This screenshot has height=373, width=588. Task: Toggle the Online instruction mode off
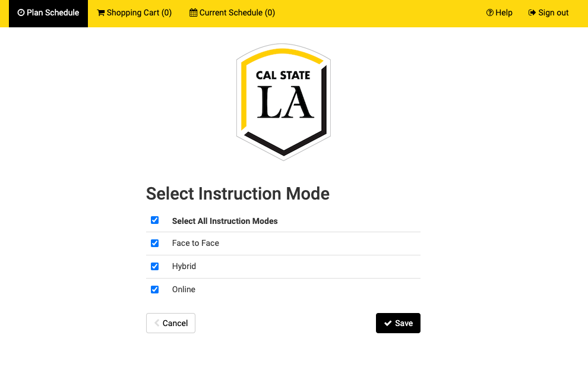pyautogui.click(x=154, y=289)
